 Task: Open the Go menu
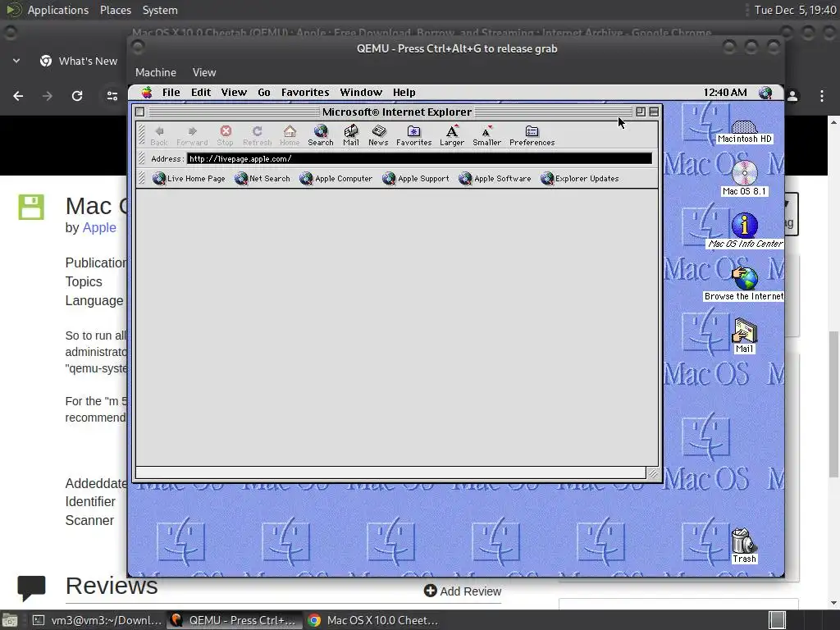point(264,93)
